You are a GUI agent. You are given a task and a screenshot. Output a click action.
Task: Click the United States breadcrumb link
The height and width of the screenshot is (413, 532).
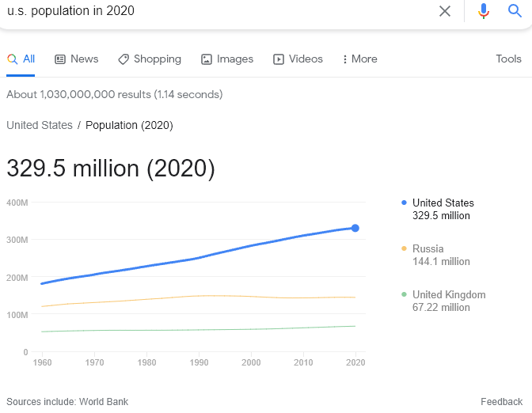pyautogui.click(x=40, y=125)
